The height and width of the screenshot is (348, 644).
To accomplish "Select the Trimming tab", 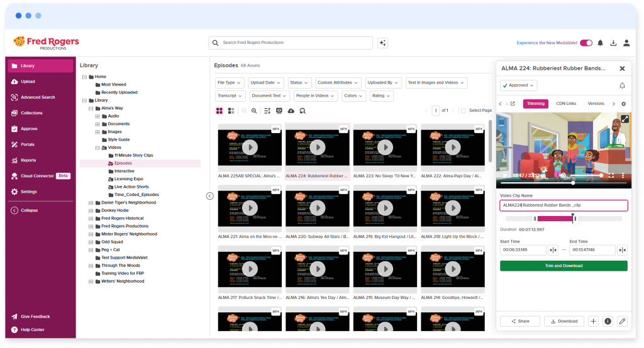I will coord(536,104).
